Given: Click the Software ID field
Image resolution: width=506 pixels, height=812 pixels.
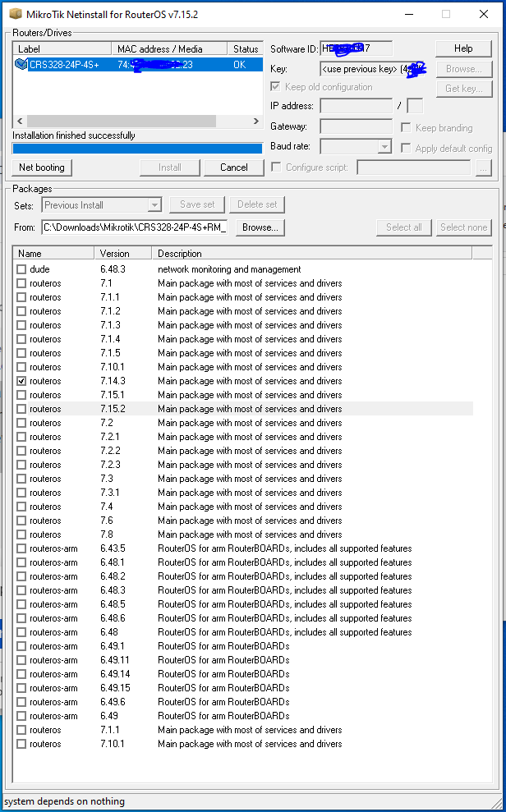Looking at the screenshot, I should (x=356, y=48).
